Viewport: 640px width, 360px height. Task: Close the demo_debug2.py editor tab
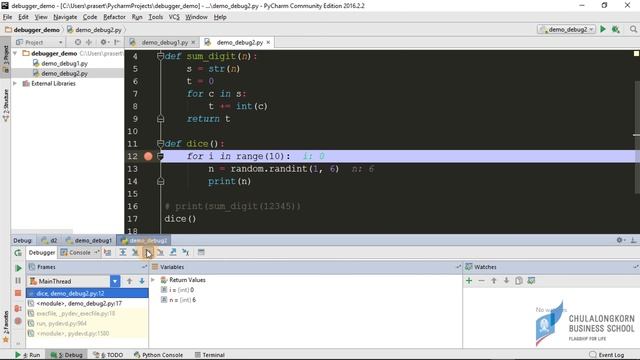[x=268, y=42]
